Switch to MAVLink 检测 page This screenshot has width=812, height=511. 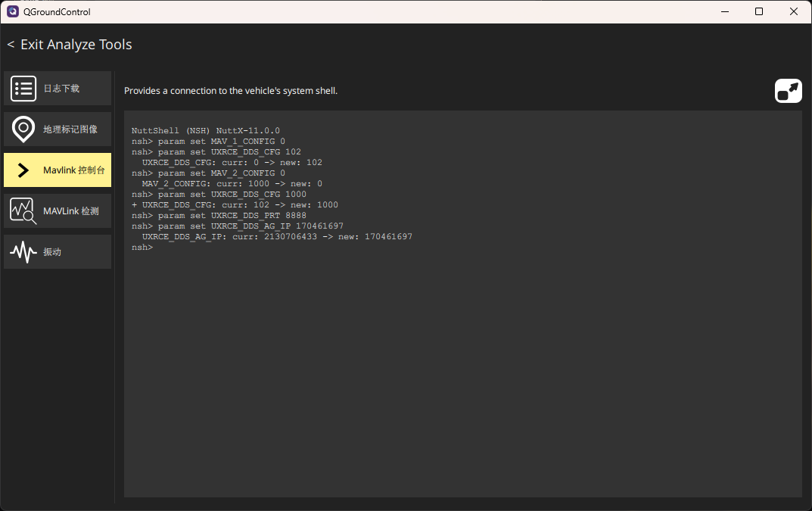tap(58, 211)
